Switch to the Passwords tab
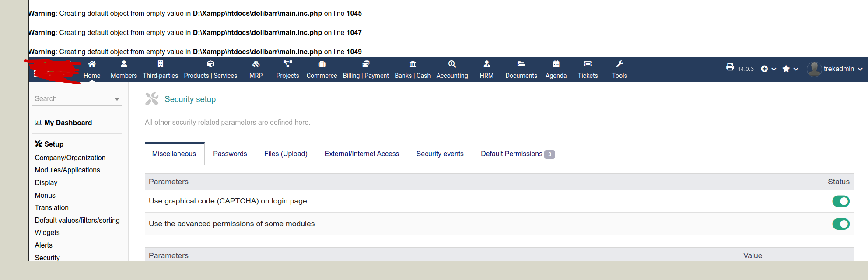This screenshot has width=868, height=280. [x=230, y=154]
